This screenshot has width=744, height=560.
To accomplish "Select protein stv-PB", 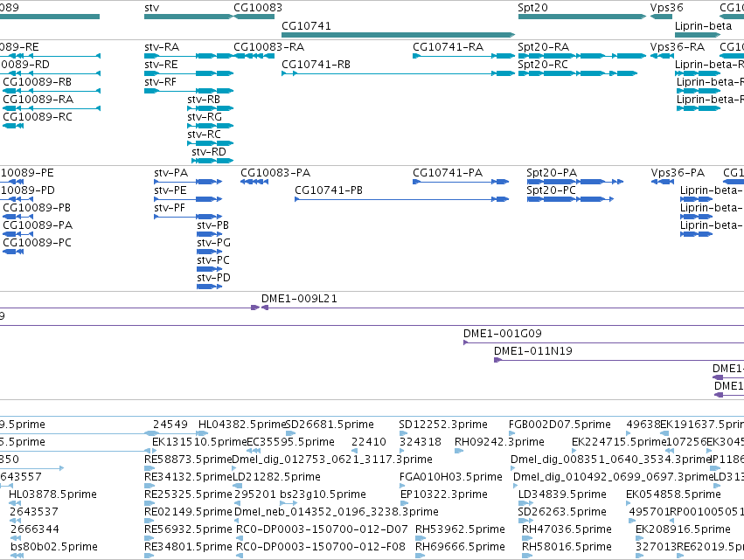I will [209, 234].
